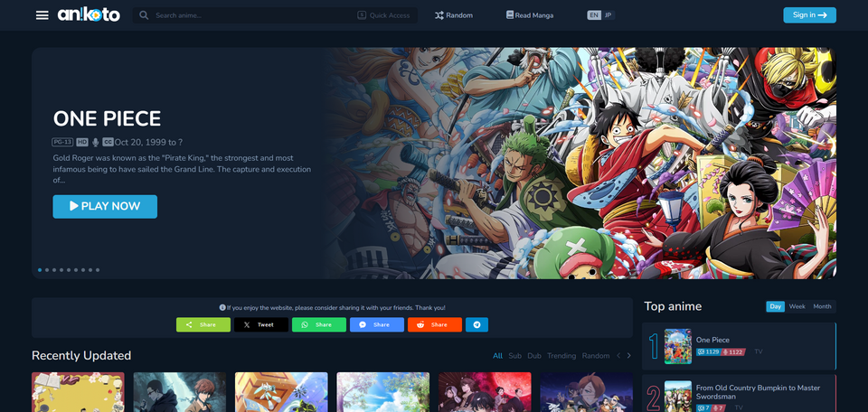
Task: Open third Recently Updated card thumbnail
Action: pos(281,392)
